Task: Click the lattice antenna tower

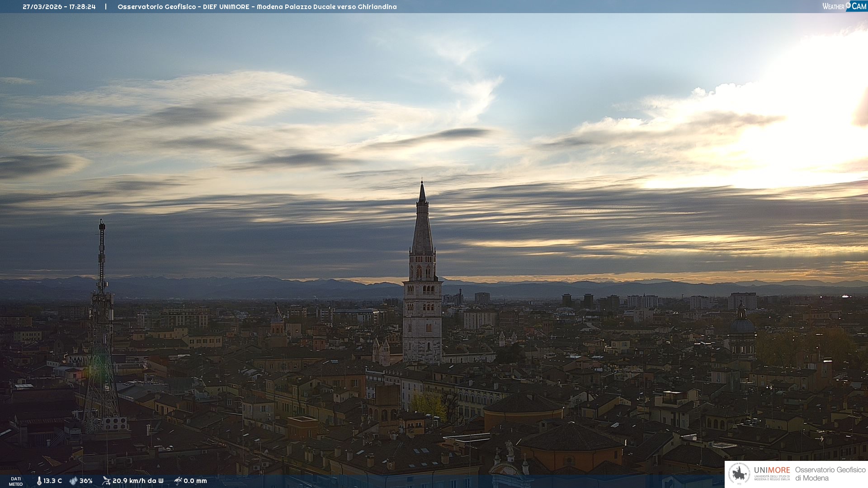Action: [x=101, y=325]
